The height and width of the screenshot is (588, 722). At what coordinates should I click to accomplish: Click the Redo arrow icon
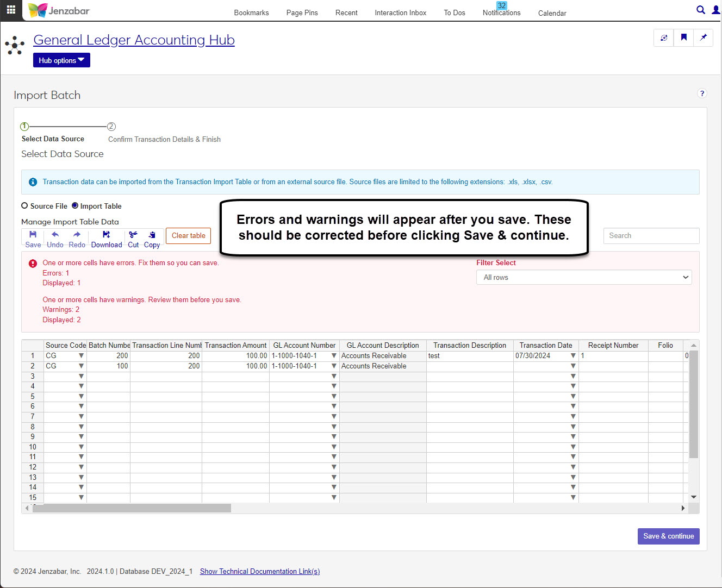pos(77,235)
